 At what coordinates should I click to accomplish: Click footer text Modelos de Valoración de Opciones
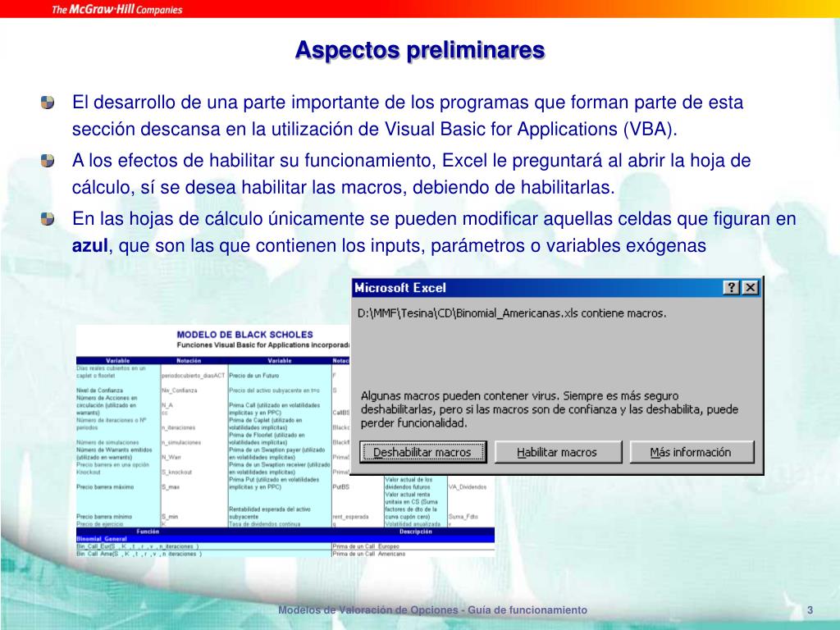(368, 609)
